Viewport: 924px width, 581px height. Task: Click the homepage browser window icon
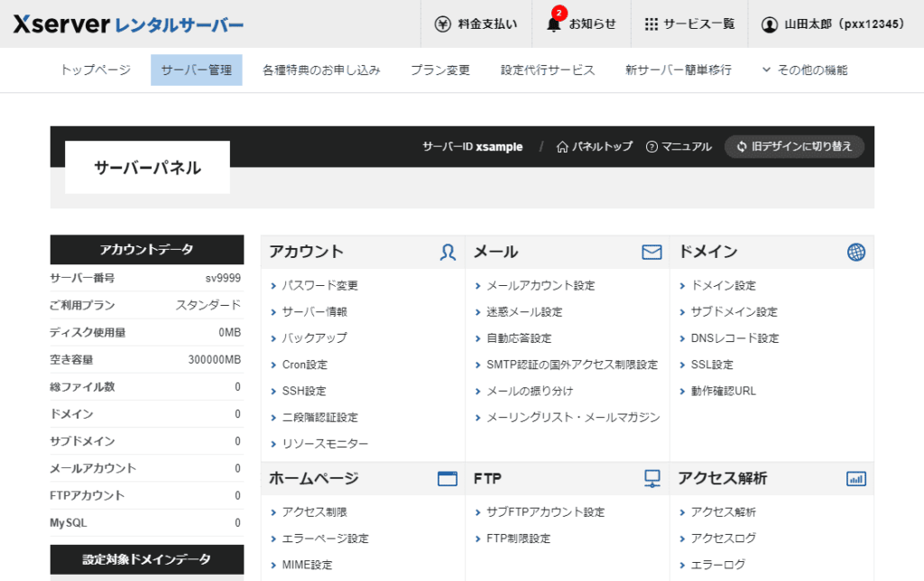point(448,479)
